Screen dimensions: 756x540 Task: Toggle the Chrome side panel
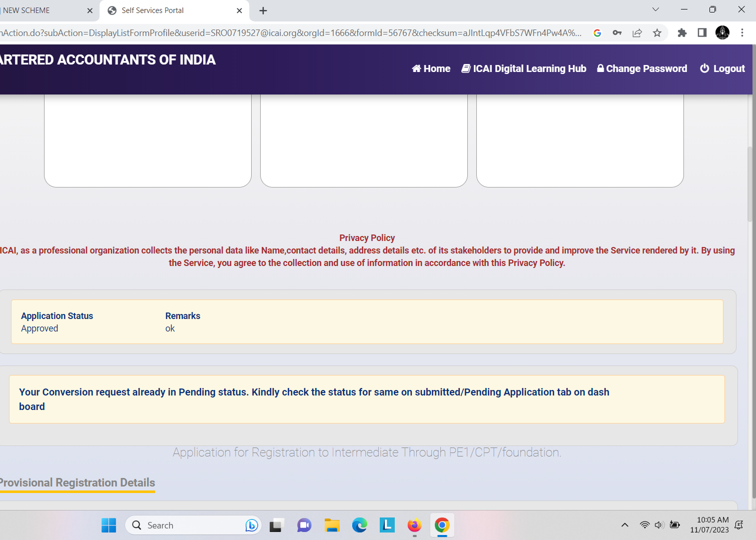tap(702, 33)
